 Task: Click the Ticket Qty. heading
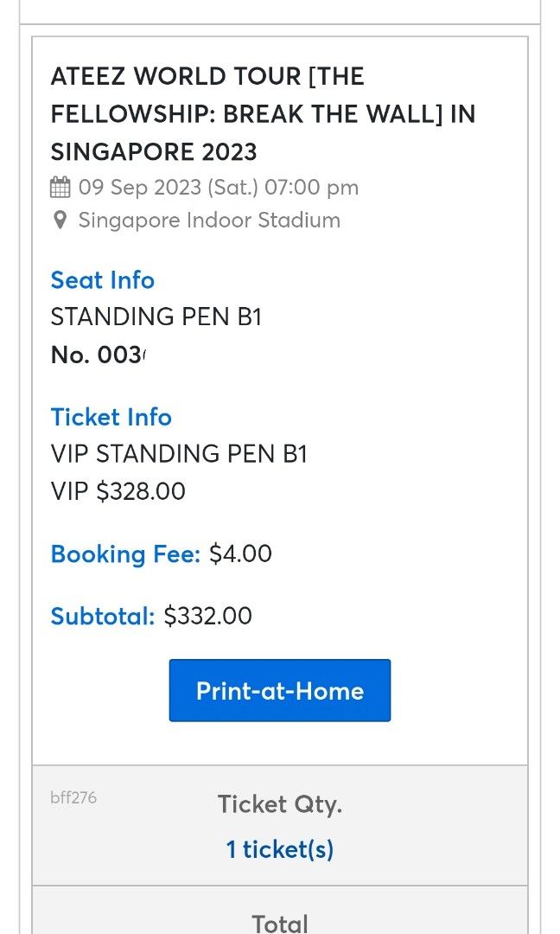(x=279, y=804)
